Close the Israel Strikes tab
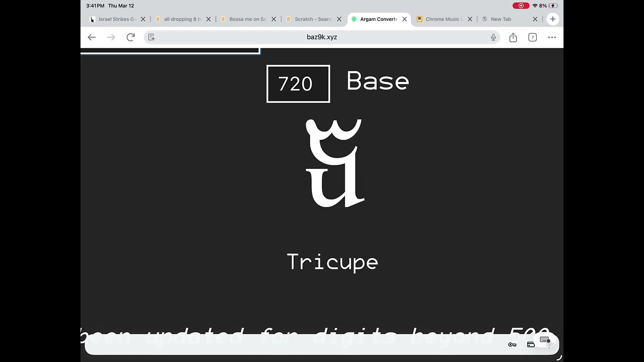The image size is (644, 362). click(143, 19)
